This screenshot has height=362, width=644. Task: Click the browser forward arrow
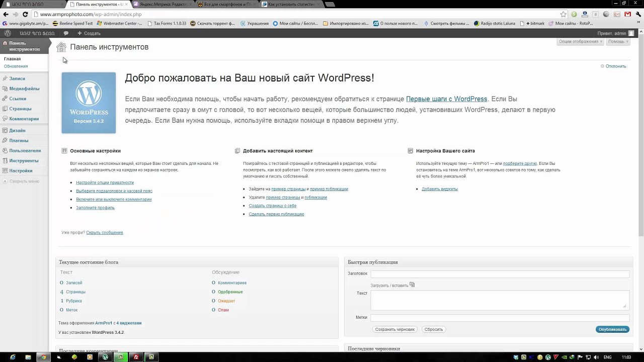(16, 14)
